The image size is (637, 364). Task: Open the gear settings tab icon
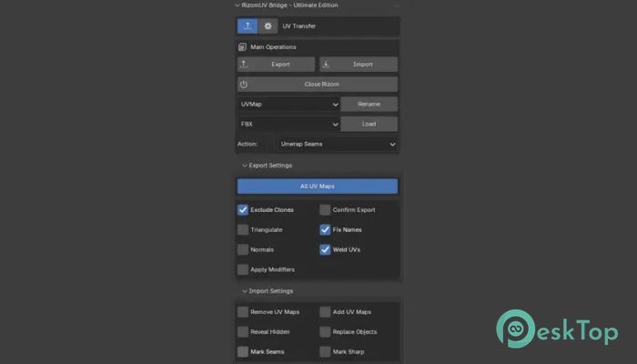tap(268, 26)
